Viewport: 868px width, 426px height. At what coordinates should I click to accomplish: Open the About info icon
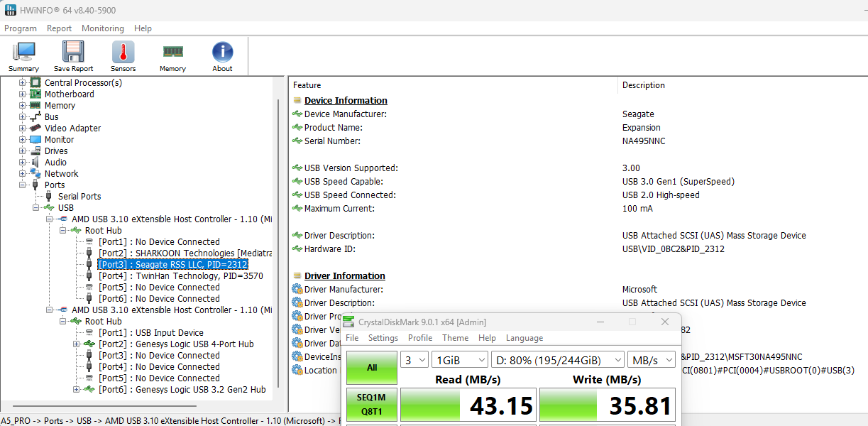pos(222,53)
